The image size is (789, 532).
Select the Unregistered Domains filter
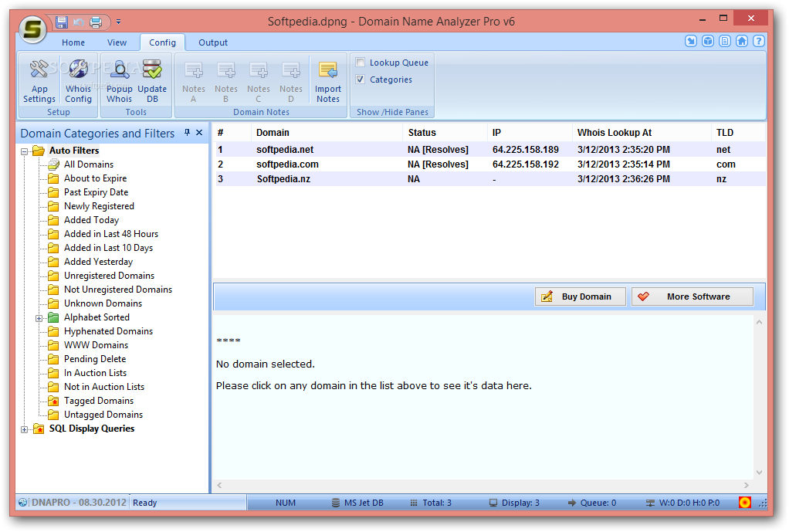[x=109, y=276]
